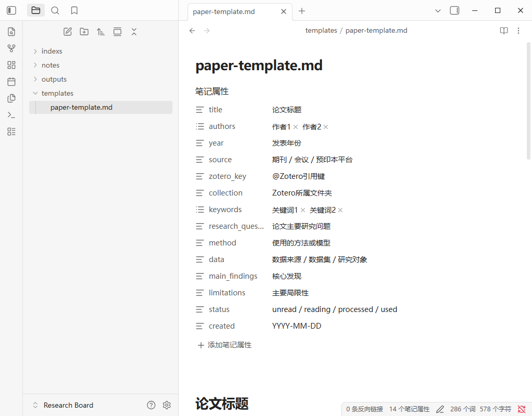Screen dimensions: 532x416
Task: Open the tab list dropdown arrow
Action: 438,11
